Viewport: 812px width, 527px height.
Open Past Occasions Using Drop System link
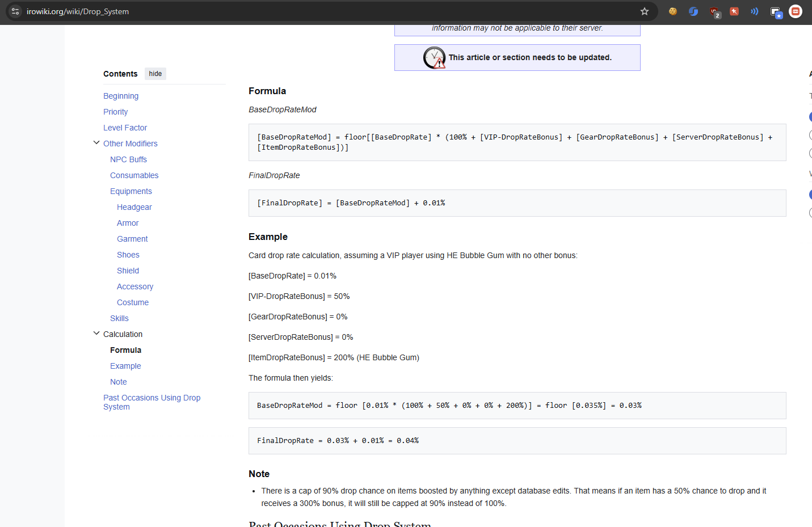click(152, 402)
